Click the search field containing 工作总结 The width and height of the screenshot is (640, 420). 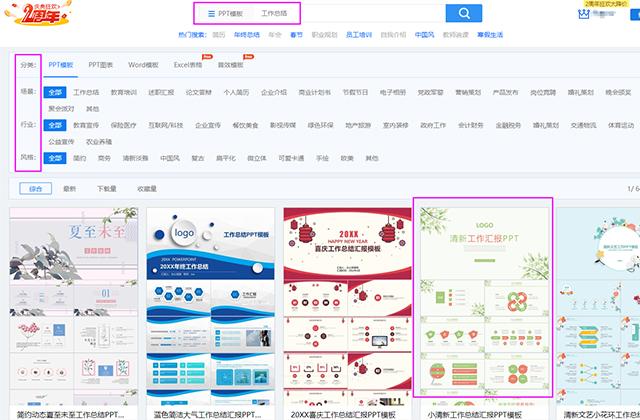pos(351,13)
